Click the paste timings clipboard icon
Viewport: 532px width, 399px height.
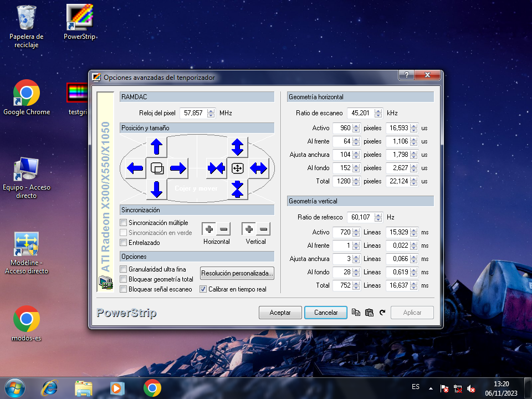370,313
